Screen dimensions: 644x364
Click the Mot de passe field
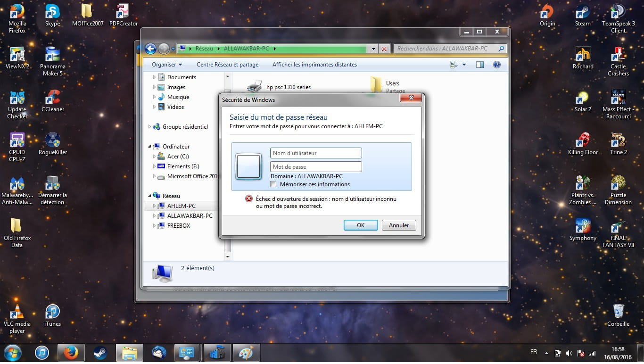tap(316, 167)
